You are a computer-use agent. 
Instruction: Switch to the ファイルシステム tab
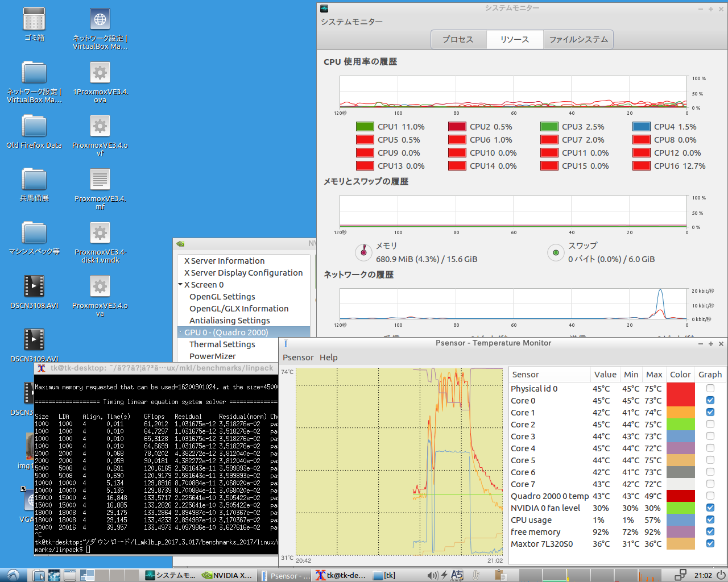click(x=578, y=39)
